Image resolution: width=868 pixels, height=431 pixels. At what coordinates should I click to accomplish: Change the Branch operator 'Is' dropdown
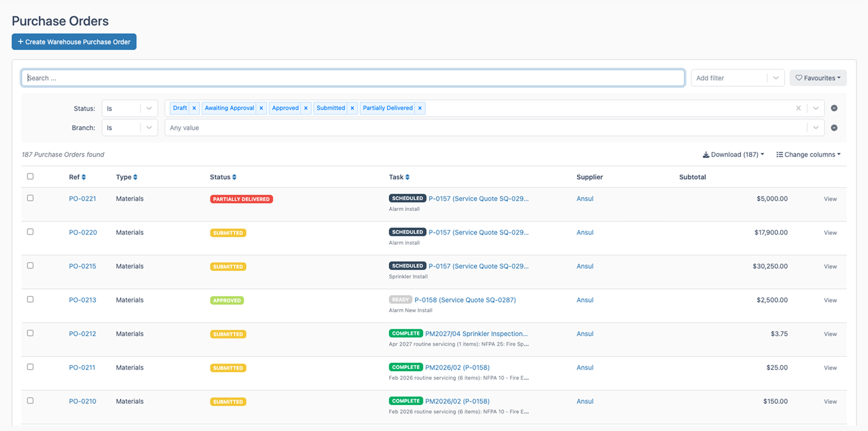129,127
